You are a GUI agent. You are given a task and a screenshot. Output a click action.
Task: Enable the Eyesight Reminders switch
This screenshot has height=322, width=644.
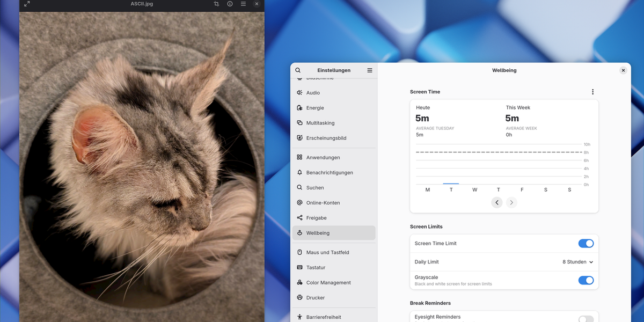coord(586,319)
